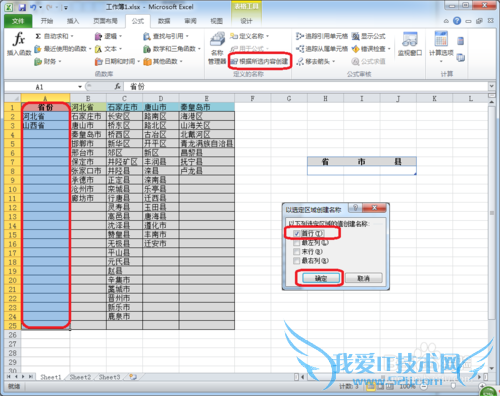Open the 查找与引用 functions menu
This screenshot has height=396, width=500.
[x=166, y=36]
